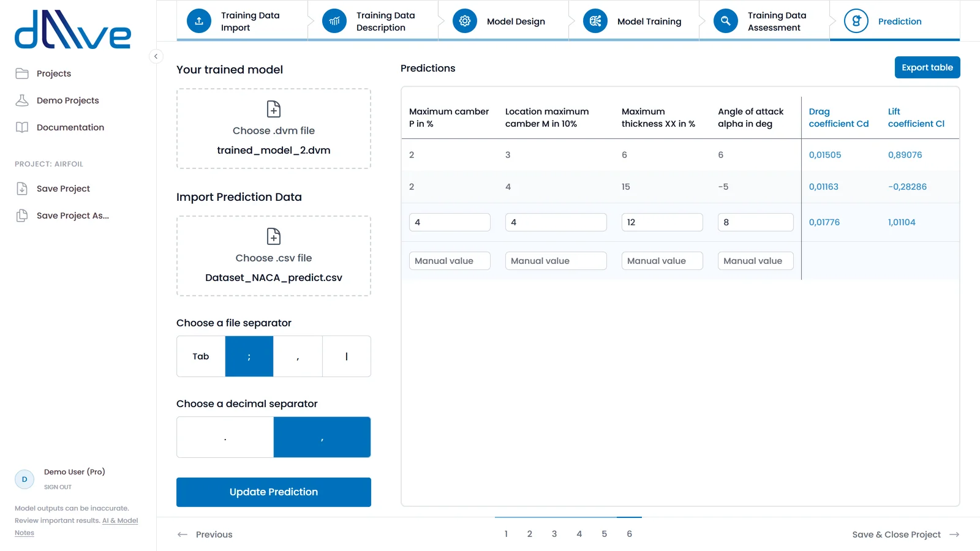
Task: Click the Projects folder icon
Action: tap(22, 73)
